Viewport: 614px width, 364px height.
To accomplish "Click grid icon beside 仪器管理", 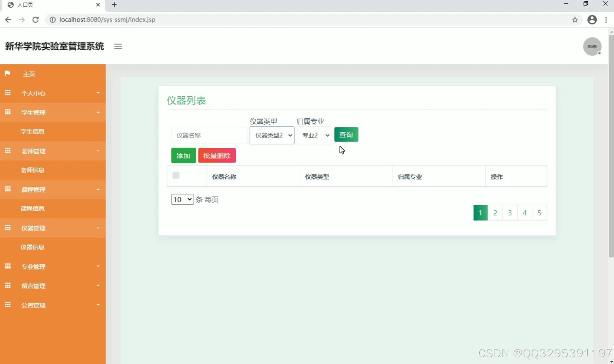I will (x=8, y=227).
